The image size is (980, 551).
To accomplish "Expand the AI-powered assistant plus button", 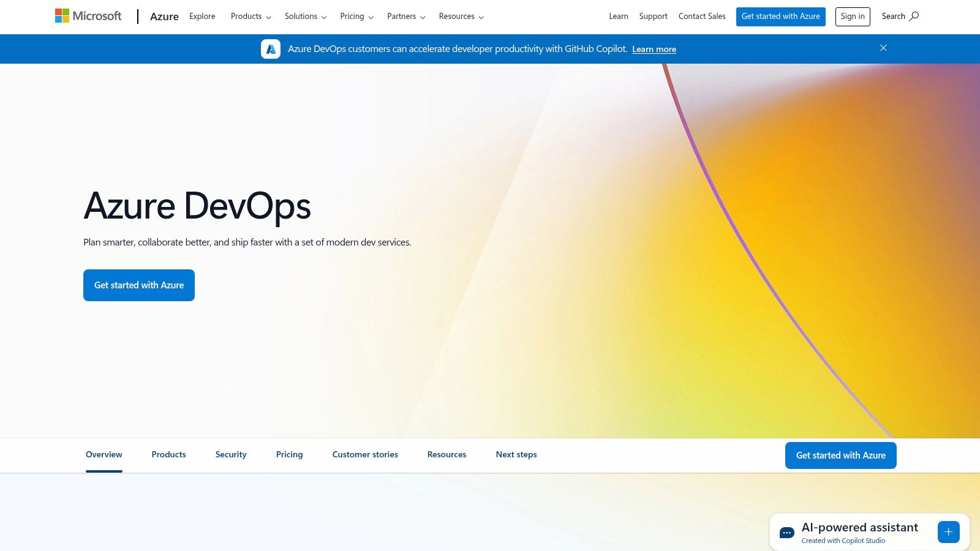I will (948, 532).
